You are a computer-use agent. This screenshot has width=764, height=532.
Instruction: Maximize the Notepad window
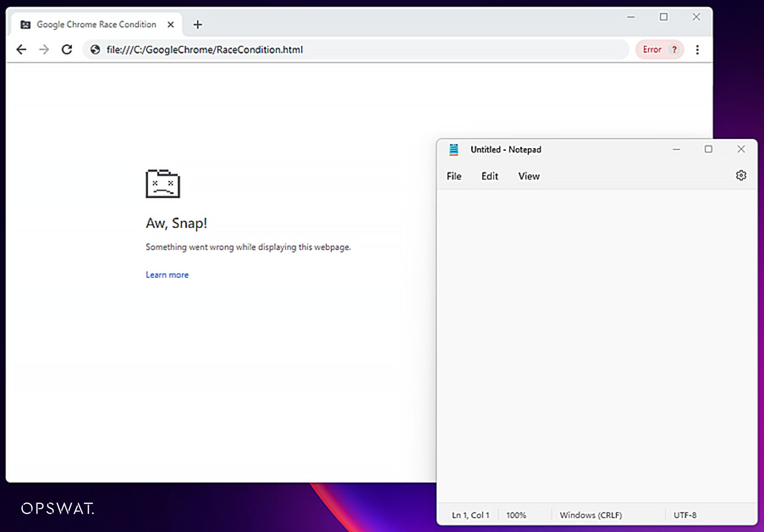pos(708,149)
